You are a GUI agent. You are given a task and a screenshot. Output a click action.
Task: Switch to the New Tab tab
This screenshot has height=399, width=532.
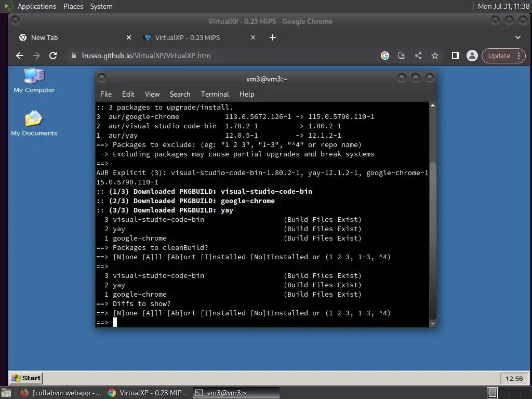pyautogui.click(x=73, y=37)
